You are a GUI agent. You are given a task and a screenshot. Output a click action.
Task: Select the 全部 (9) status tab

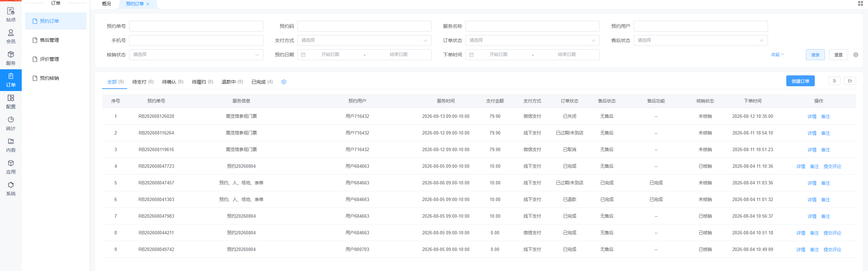point(115,82)
